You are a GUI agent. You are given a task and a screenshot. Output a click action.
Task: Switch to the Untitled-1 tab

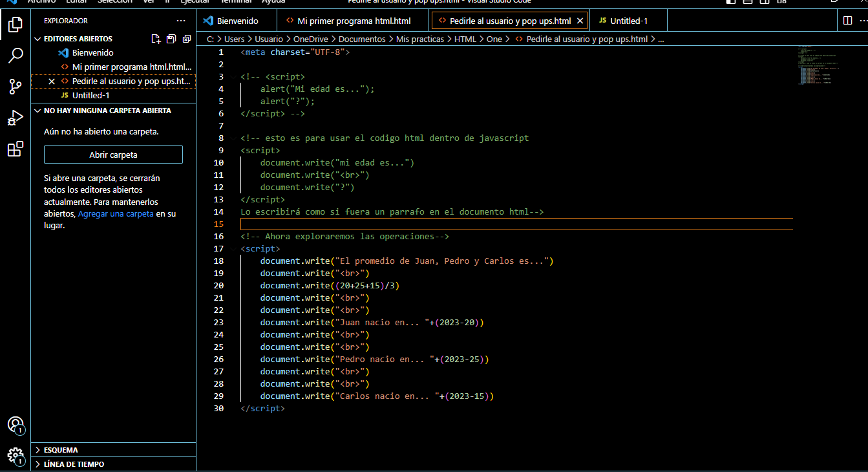pyautogui.click(x=628, y=21)
